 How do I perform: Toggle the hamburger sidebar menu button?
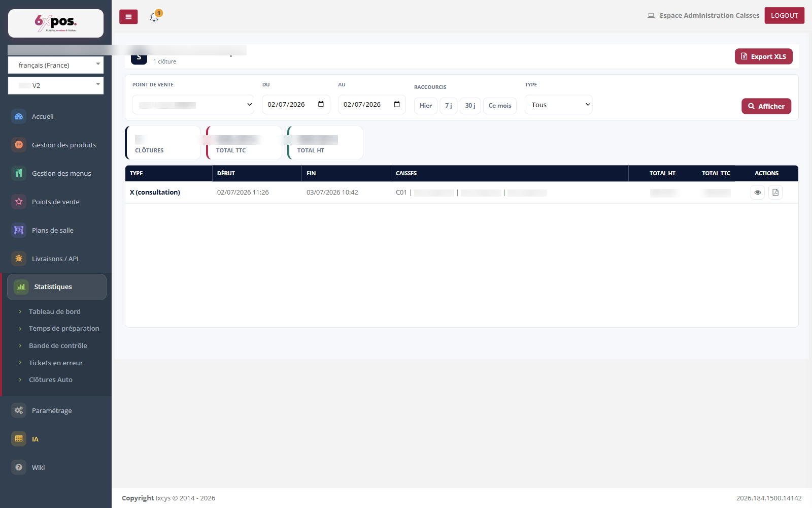[128, 17]
